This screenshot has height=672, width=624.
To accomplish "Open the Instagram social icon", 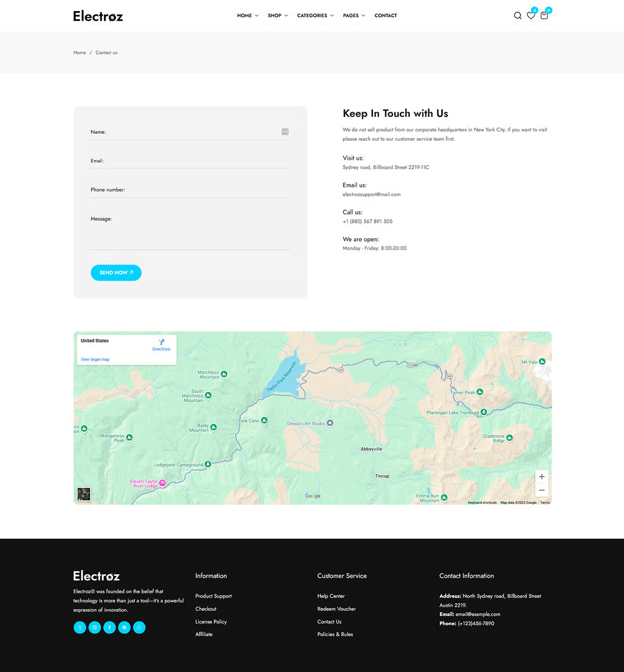I will click(x=94, y=627).
